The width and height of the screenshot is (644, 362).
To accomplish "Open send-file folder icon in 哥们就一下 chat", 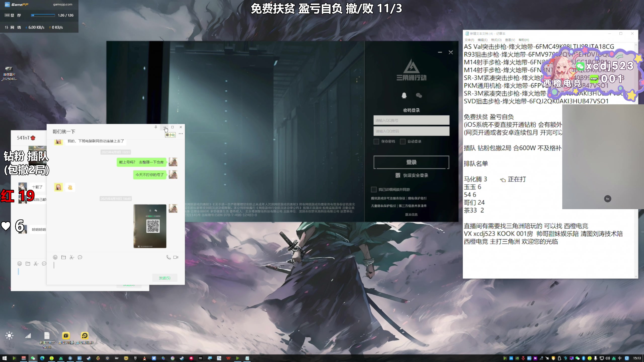I will point(63,257).
